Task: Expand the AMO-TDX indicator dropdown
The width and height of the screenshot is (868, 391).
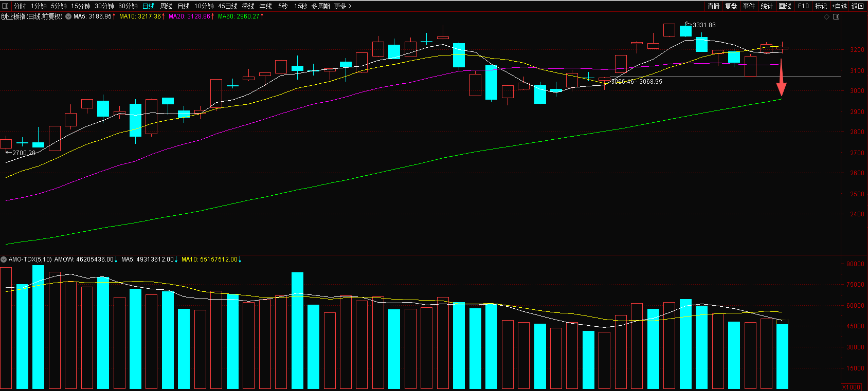Action: [x=4, y=259]
